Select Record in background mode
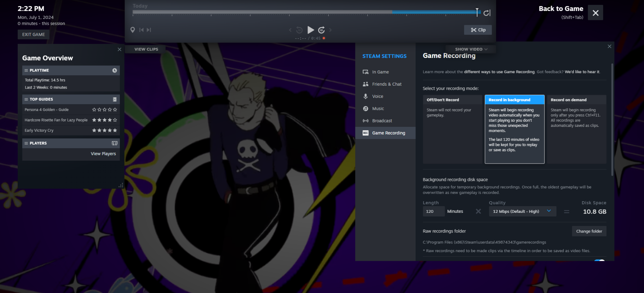The height and width of the screenshot is (293, 644). click(x=515, y=129)
